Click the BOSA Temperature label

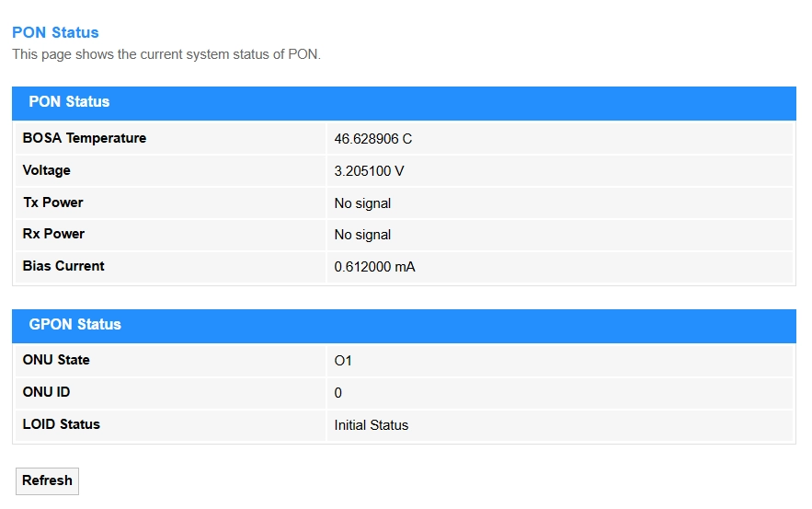[85, 138]
